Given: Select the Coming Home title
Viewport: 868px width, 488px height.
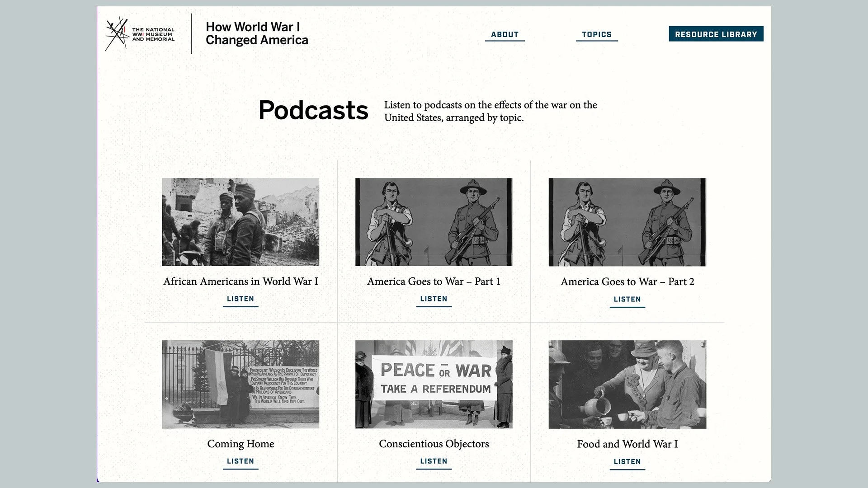Looking at the screenshot, I should tap(241, 444).
